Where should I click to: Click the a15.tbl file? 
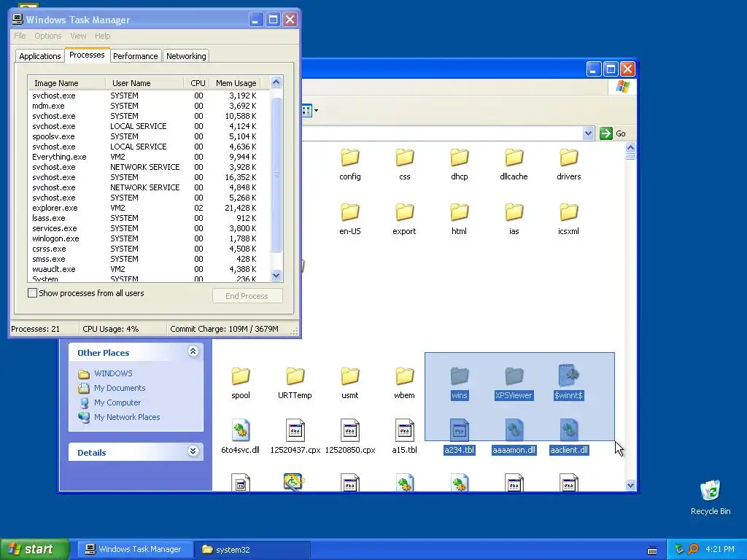tap(404, 437)
